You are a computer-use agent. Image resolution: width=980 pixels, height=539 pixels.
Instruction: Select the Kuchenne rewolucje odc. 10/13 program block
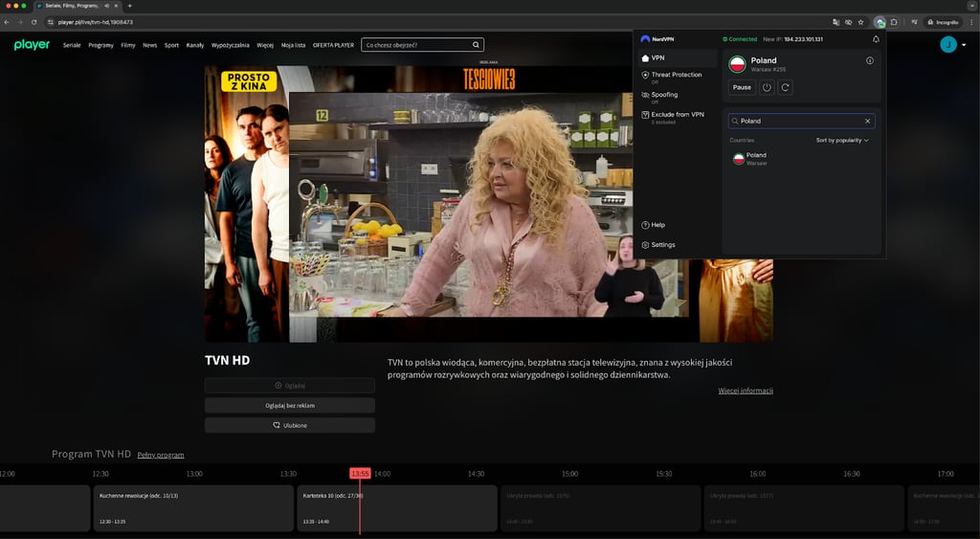pos(193,508)
